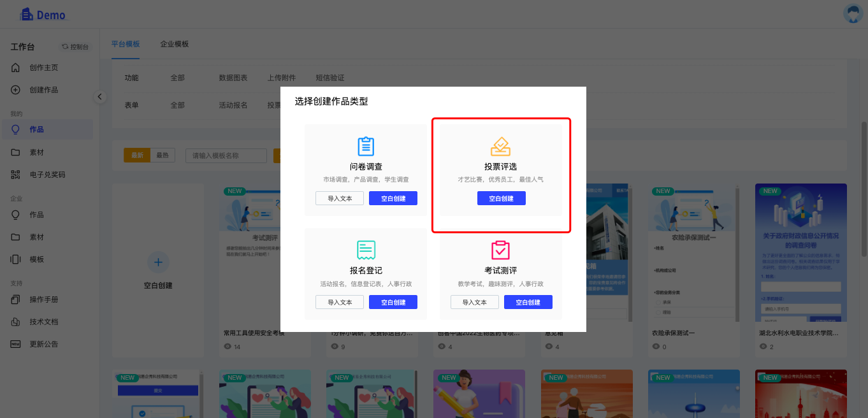Toggle the 最新 sort button

(x=137, y=155)
